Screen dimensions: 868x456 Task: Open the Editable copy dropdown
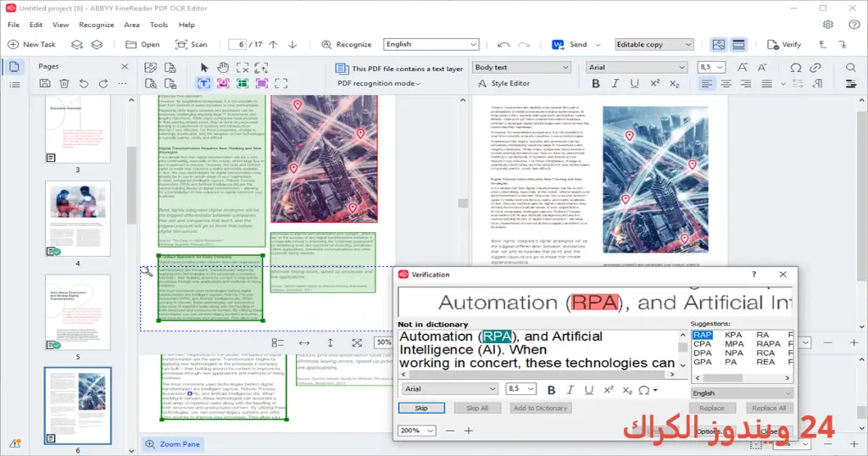[654, 44]
